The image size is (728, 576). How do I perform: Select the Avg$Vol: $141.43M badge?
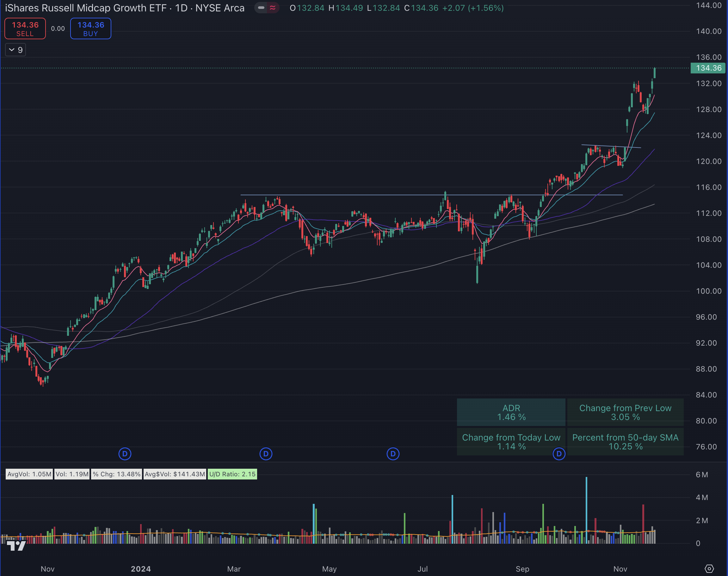coord(175,474)
